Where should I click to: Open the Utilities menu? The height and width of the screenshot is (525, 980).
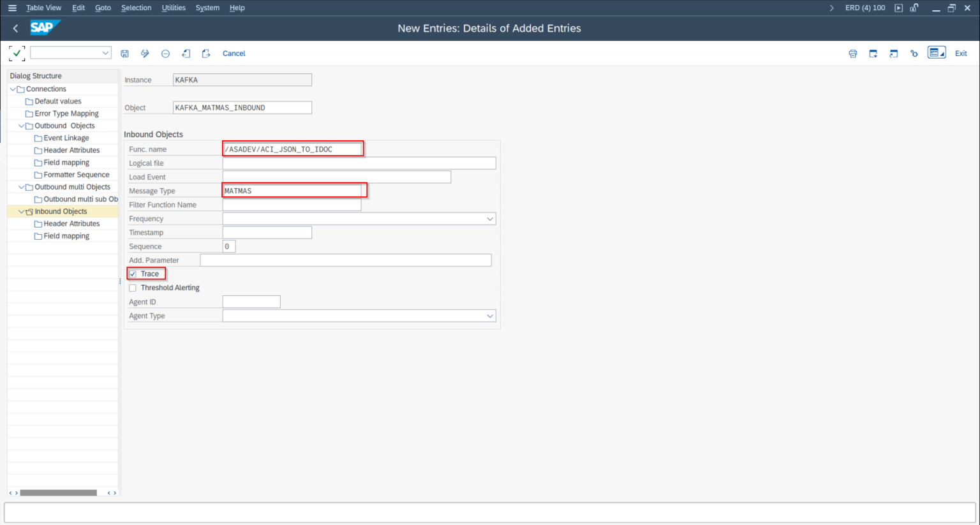pos(173,8)
